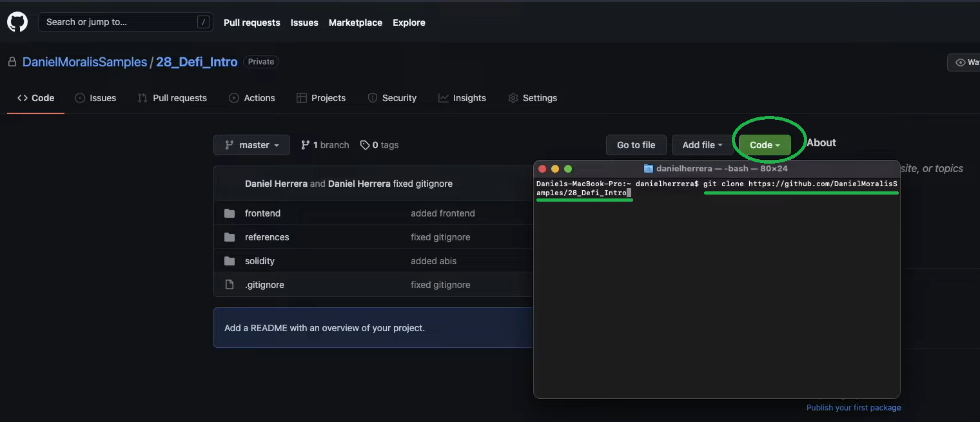Open the first Daniel Herrera author link
Image resolution: width=980 pixels, height=422 pixels.
[x=276, y=184]
